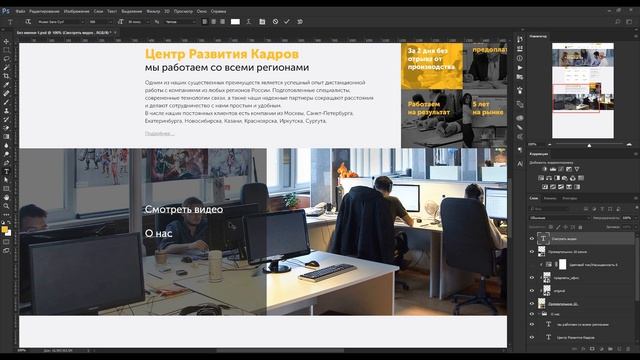This screenshot has width=640, height=360.
Task: Open the Редактирование menu
Action: pos(44,11)
